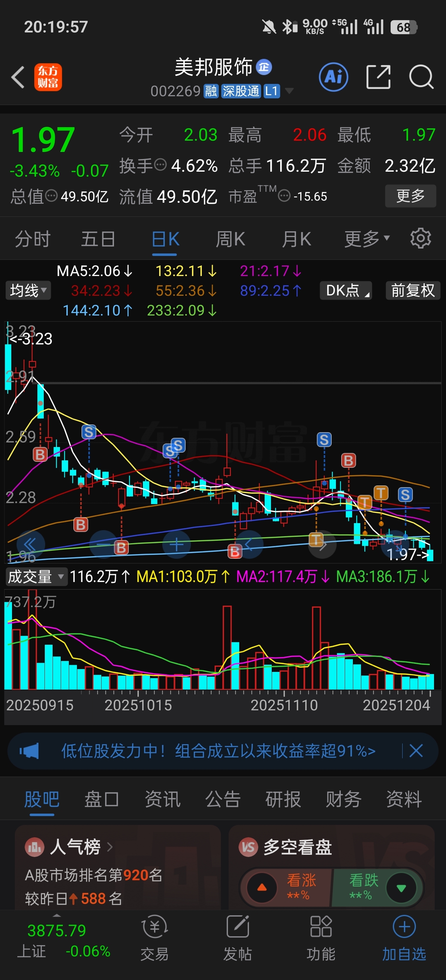Expand the stock code dropdown triangle
The height and width of the screenshot is (980, 446).
289,91
